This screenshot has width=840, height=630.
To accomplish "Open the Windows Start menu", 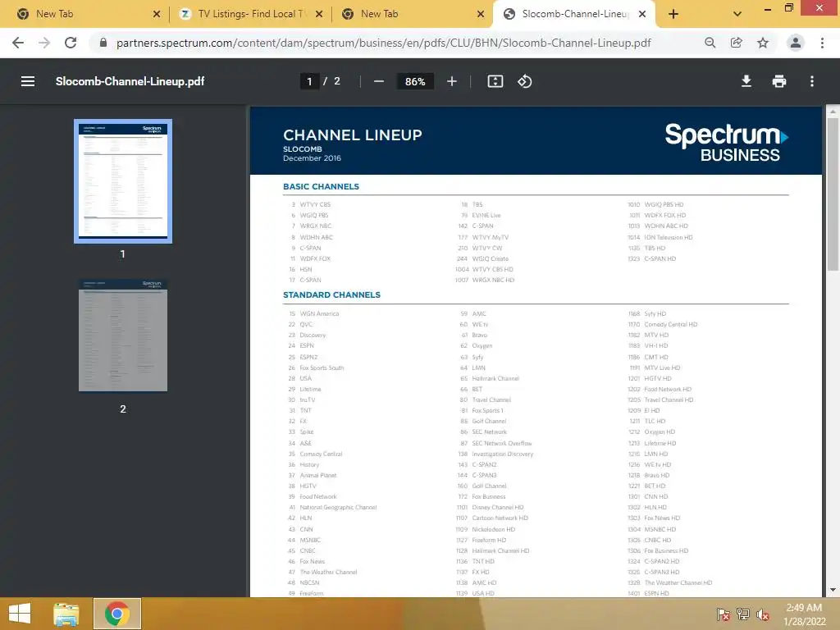I will coord(20,614).
